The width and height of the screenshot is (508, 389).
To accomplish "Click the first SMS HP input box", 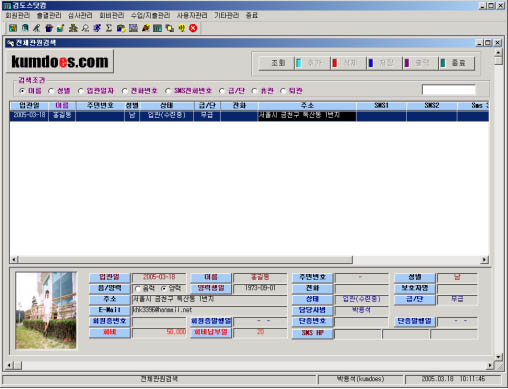I will (358, 334).
